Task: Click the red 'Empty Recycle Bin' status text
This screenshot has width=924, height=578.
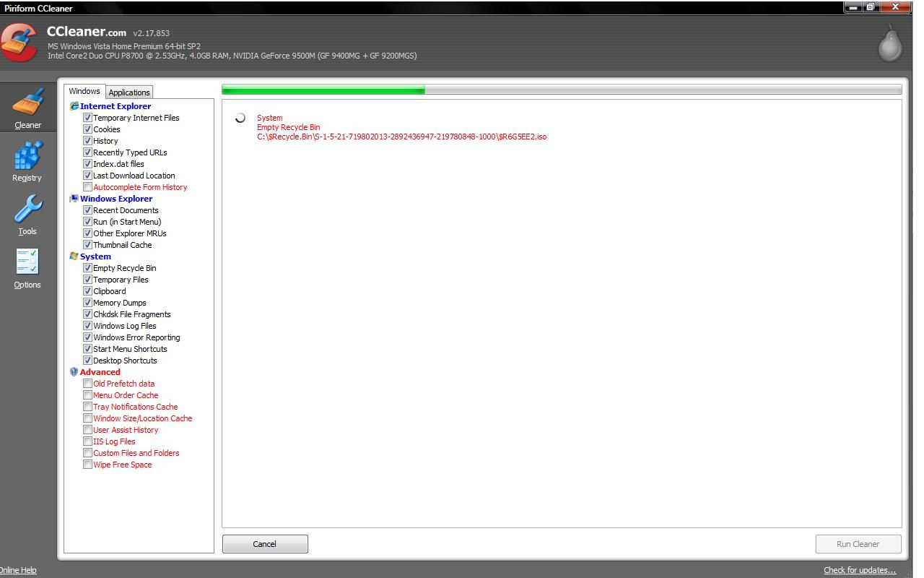Action: 288,127
